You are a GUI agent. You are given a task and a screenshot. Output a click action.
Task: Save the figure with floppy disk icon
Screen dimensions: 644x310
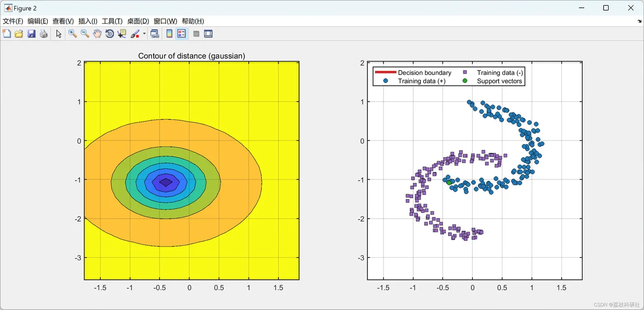click(31, 34)
